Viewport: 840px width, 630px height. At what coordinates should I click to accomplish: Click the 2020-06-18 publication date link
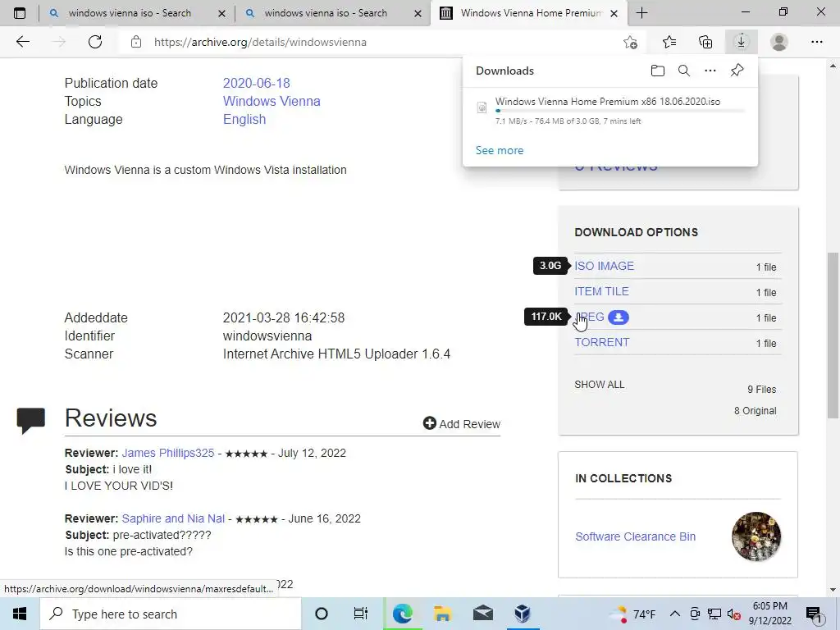(x=256, y=83)
